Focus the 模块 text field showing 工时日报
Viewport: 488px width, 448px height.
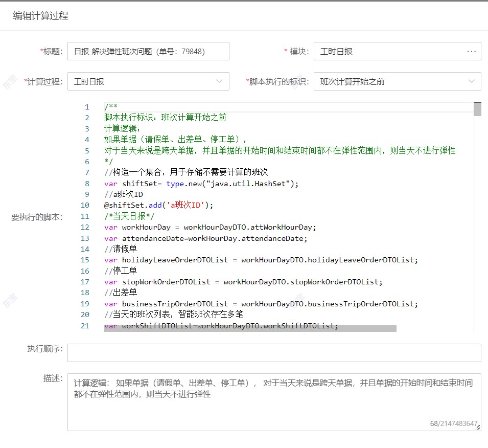(388, 51)
